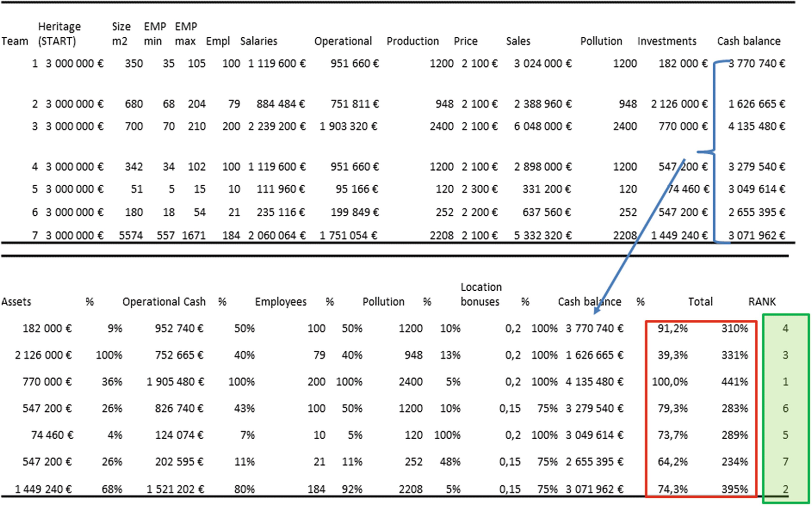Screen dimensions: 812x506
Task: Click the 'Total' column header
Action: pos(700,302)
